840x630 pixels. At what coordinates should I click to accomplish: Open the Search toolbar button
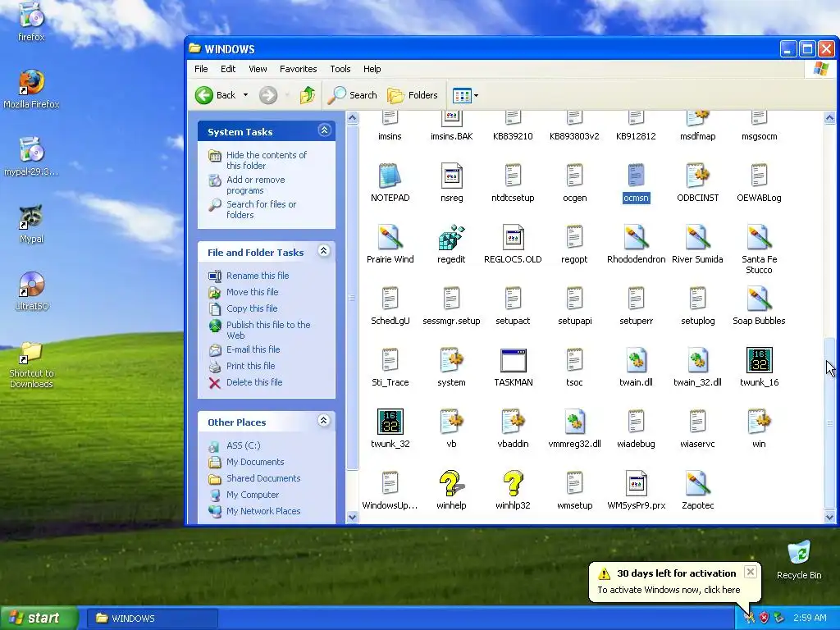[353, 95]
